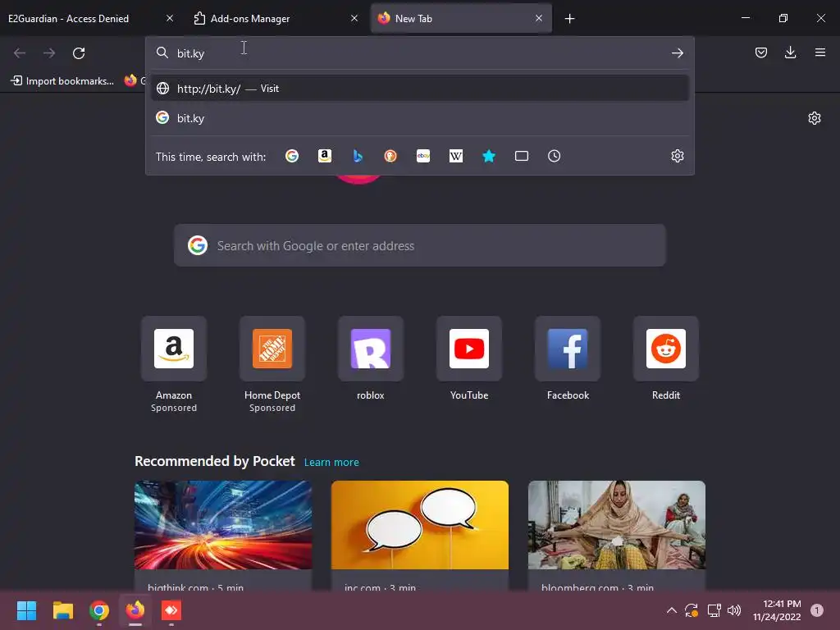Go forward to next page
The width and height of the screenshot is (840, 630).
tap(49, 53)
